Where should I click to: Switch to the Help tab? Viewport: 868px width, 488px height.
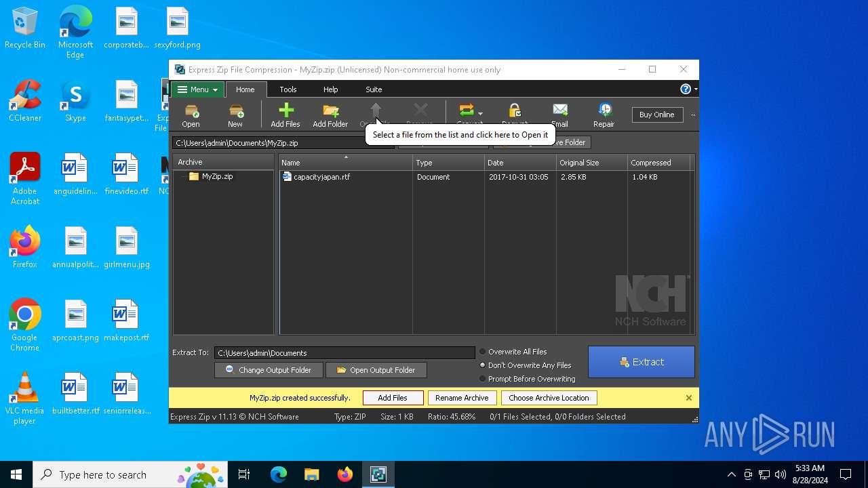330,89
